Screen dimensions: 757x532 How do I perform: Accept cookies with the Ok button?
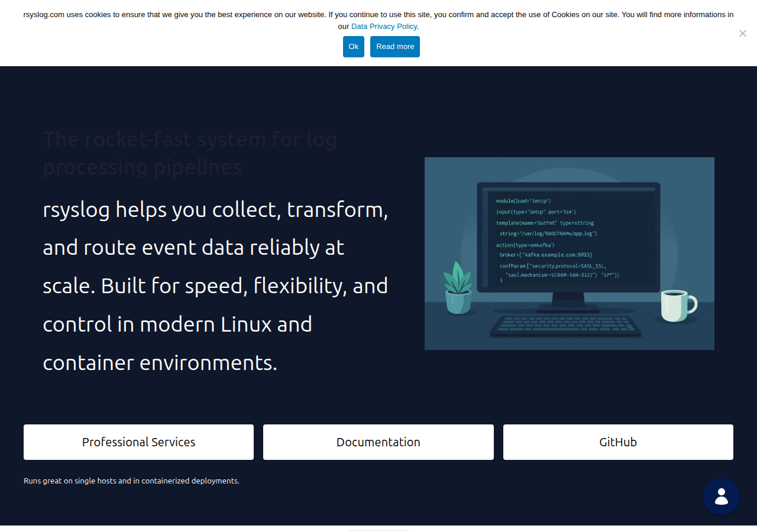pyautogui.click(x=354, y=47)
